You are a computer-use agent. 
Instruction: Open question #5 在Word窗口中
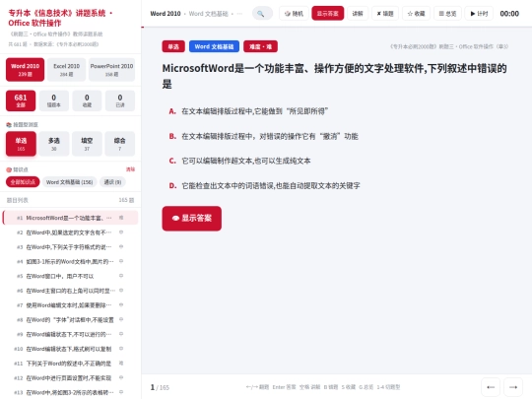[x=70, y=276]
